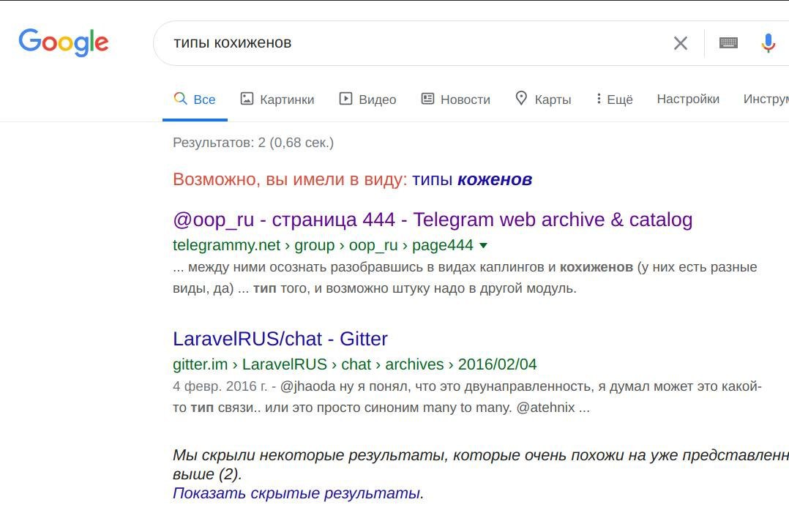Viewport: 789px width, 532px height.
Task: Open Настройки menu
Action: pos(688,99)
